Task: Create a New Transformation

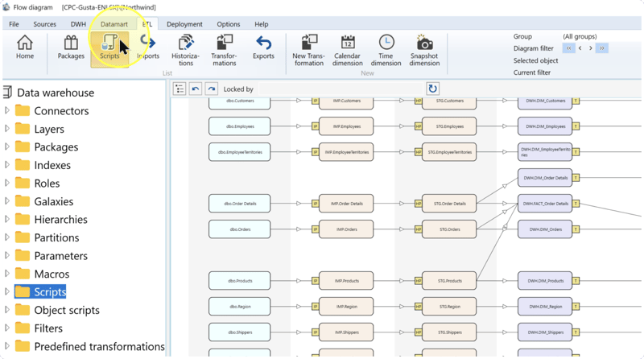Action: [x=308, y=51]
